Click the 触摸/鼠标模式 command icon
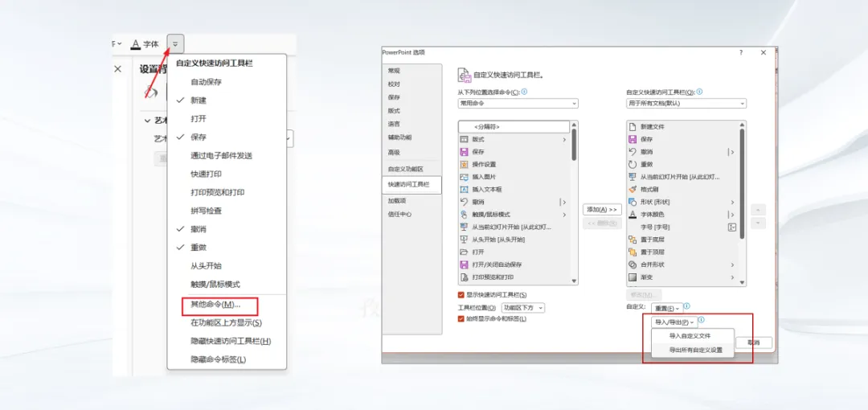Image resolution: width=868 pixels, height=410 pixels. coord(465,215)
